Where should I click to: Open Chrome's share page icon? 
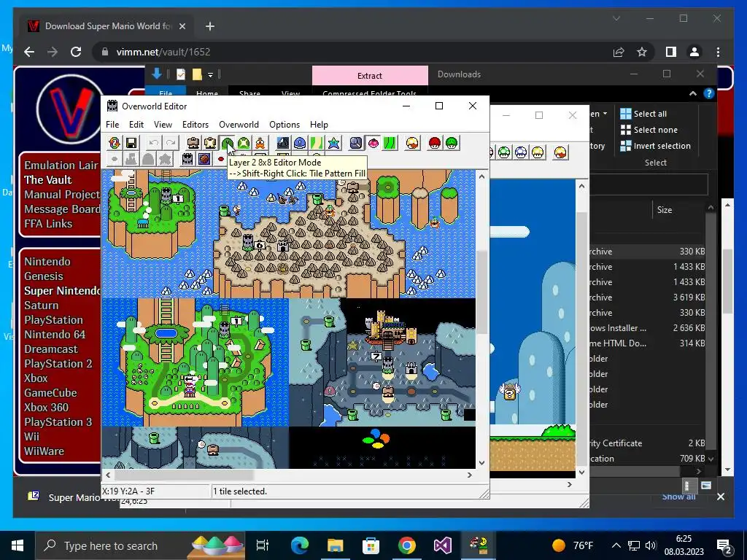tap(619, 52)
